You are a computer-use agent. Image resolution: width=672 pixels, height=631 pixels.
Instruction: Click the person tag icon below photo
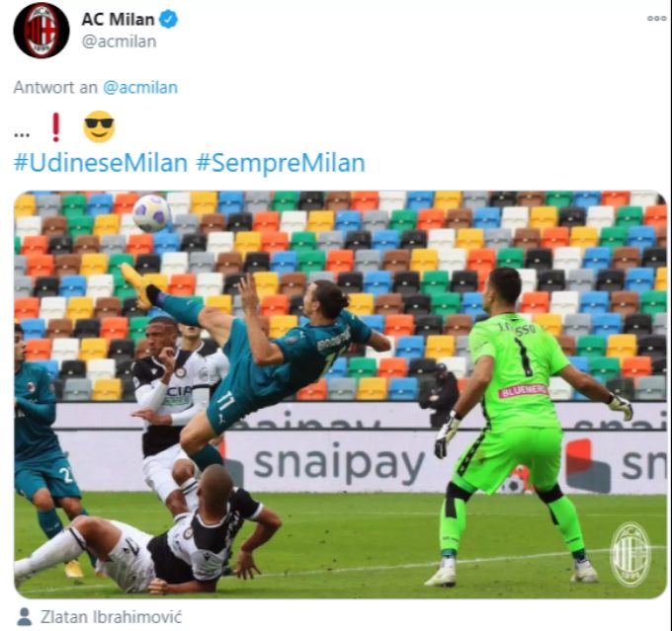[24, 616]
